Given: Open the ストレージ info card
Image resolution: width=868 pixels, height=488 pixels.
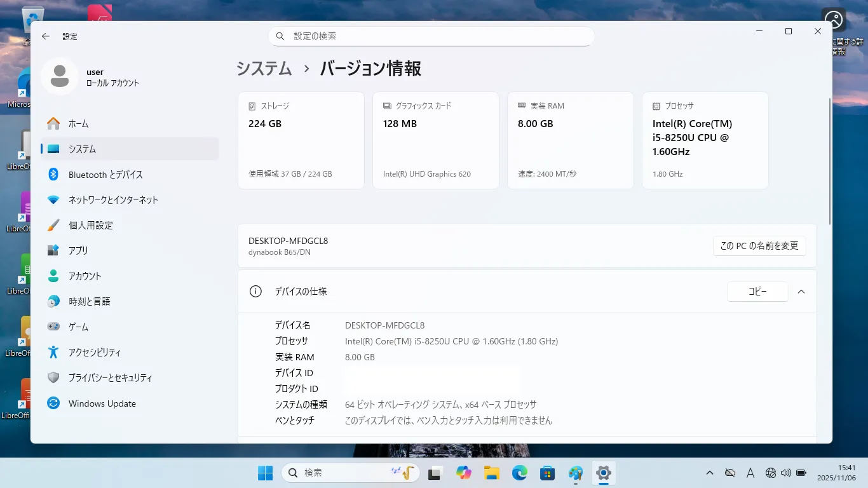Looking at the screenshot, I should pos(301,140).
